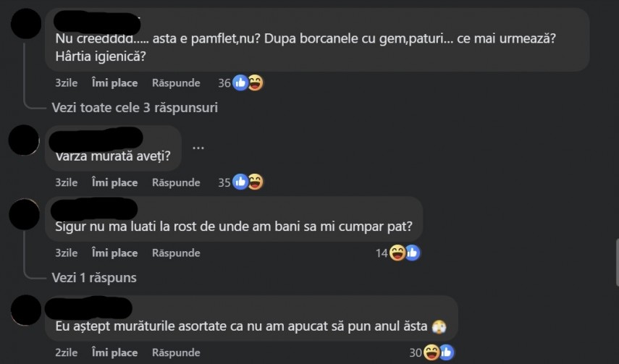Expand 'Vezi toate cele 3 răspunsuri'
The width and height of the screenshot is (619, 364).
click(x=135, y=107)
